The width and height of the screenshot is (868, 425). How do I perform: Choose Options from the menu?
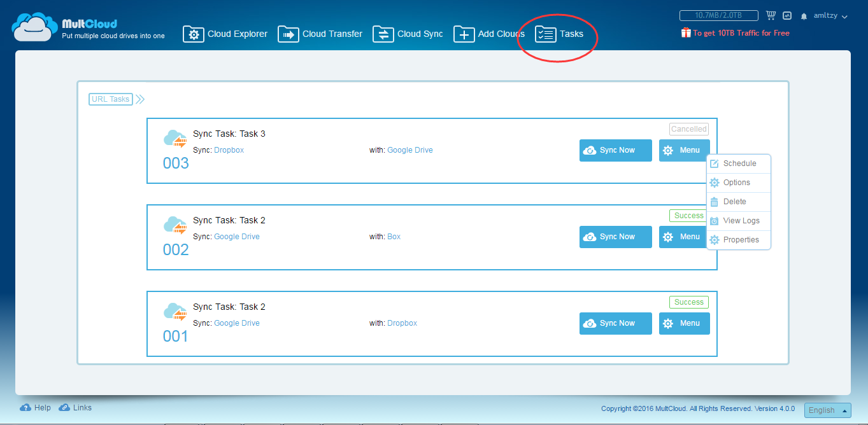pos(739,183)
